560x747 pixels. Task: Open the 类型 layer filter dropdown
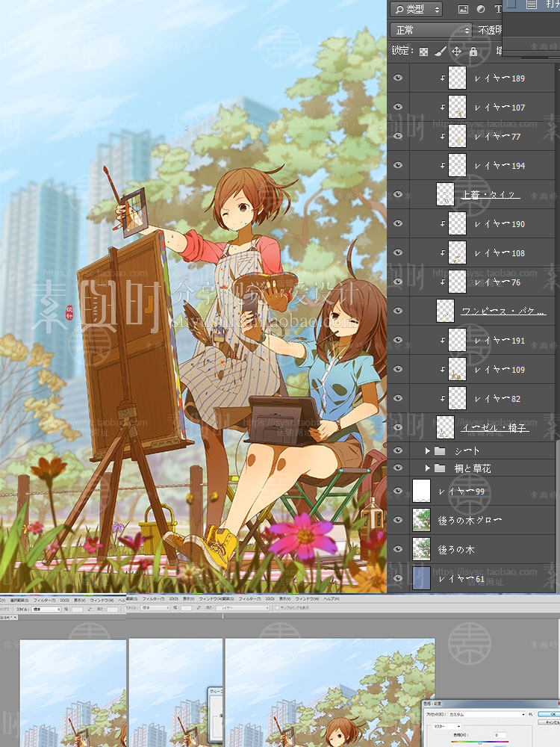point(416,9)
